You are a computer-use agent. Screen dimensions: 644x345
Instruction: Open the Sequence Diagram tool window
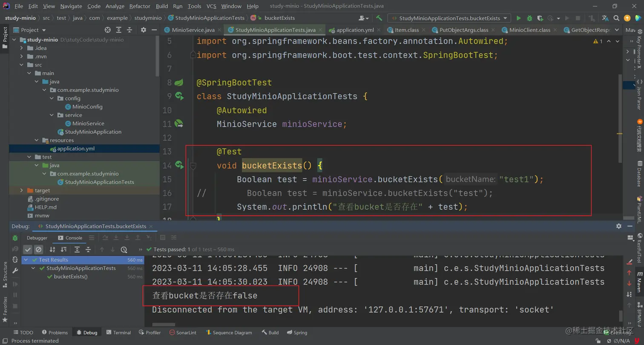point(228,333)
